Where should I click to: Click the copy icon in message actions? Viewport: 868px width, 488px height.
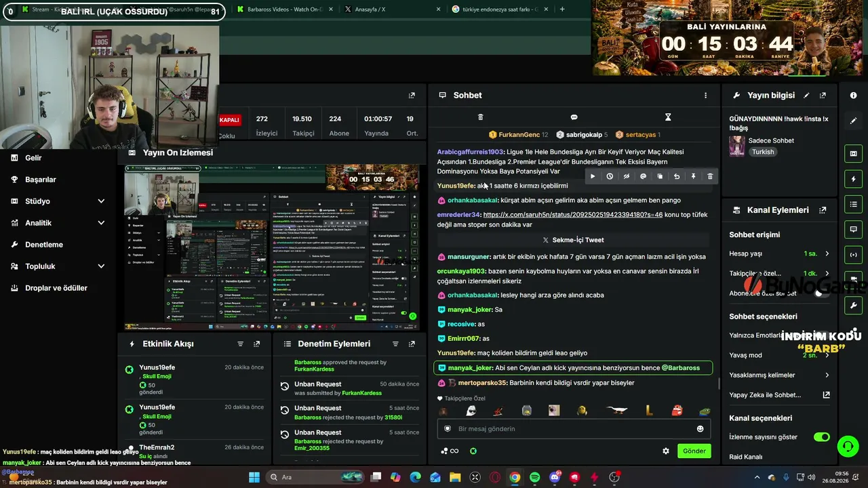(660, 176)
